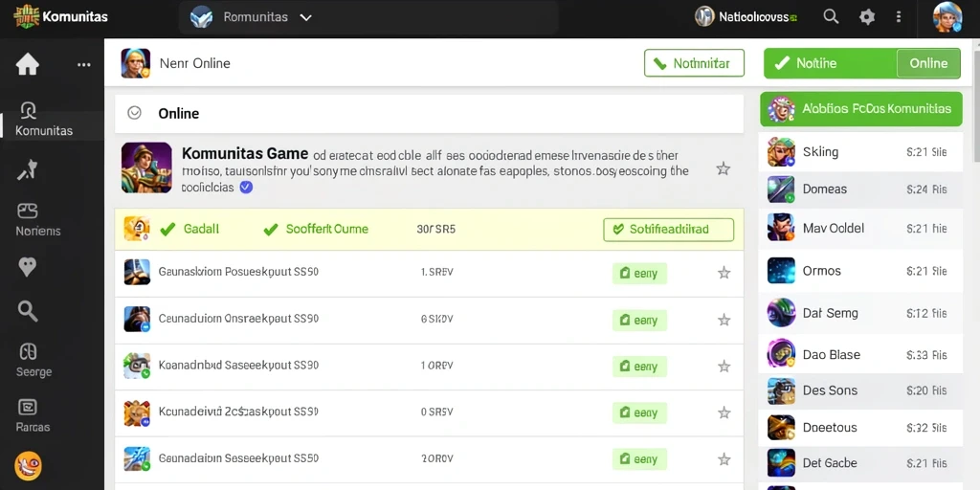Collapse the Online section chevron
This screenshot has height=490, width=980.
click(134, 113)
